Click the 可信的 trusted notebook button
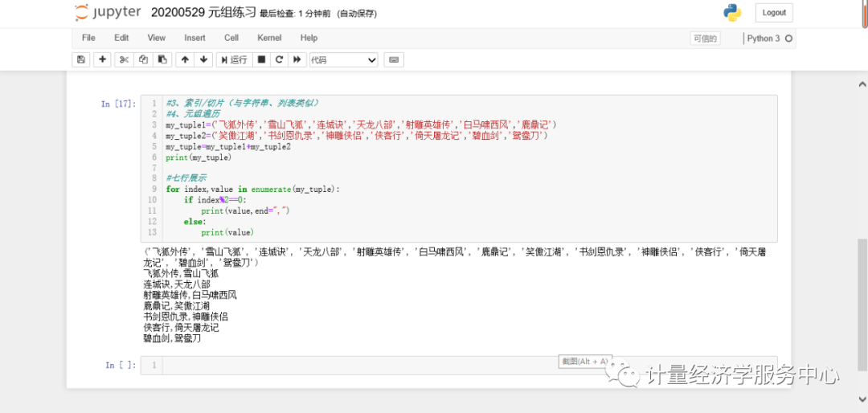Image resolution: width=868 pixels, height=413 pixels. (x=705, y=39)
